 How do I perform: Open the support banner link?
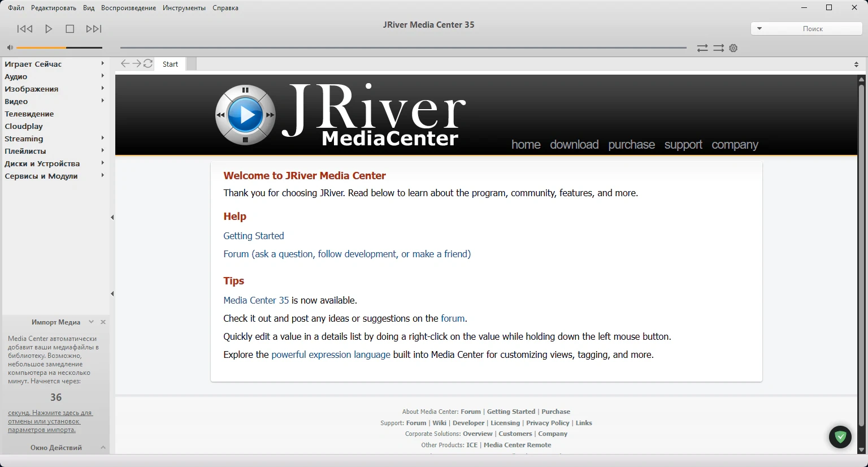(683, 145)
